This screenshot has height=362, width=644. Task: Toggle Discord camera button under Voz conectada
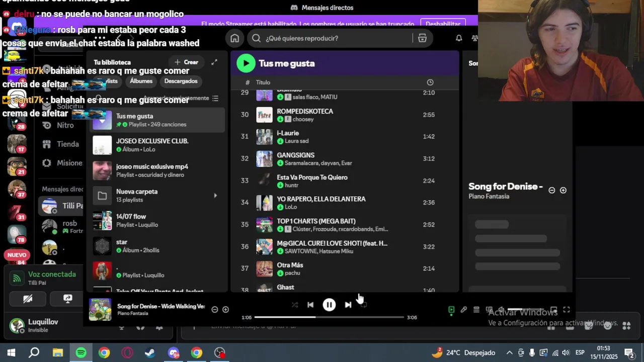click(x=28, y=299)
